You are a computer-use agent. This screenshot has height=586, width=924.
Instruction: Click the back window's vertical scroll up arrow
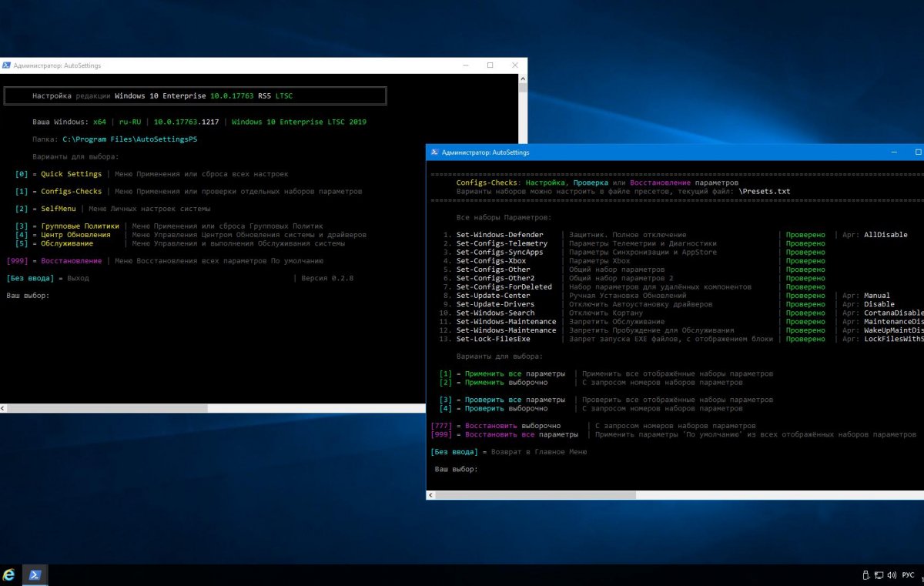(524, 79)
